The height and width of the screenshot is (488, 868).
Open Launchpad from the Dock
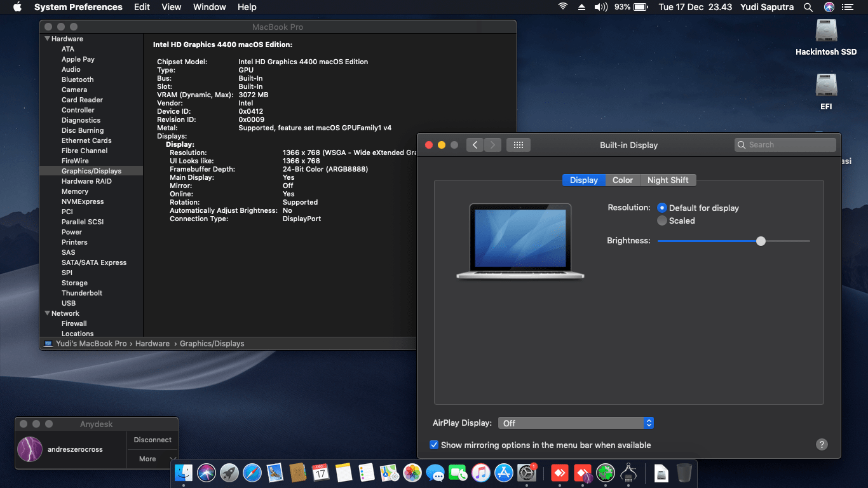click(x=229, y=473)
